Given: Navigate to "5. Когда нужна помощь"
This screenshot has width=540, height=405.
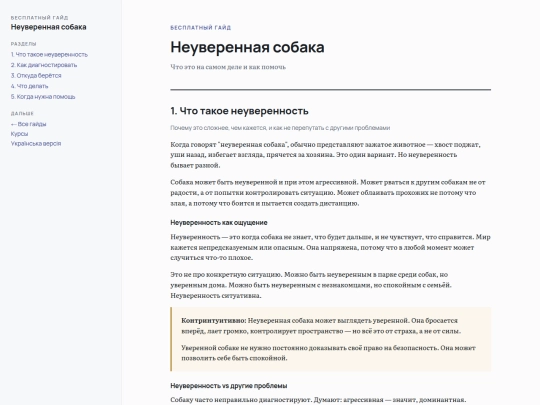Looking at the screenshot, I should [x=43, y=97].
